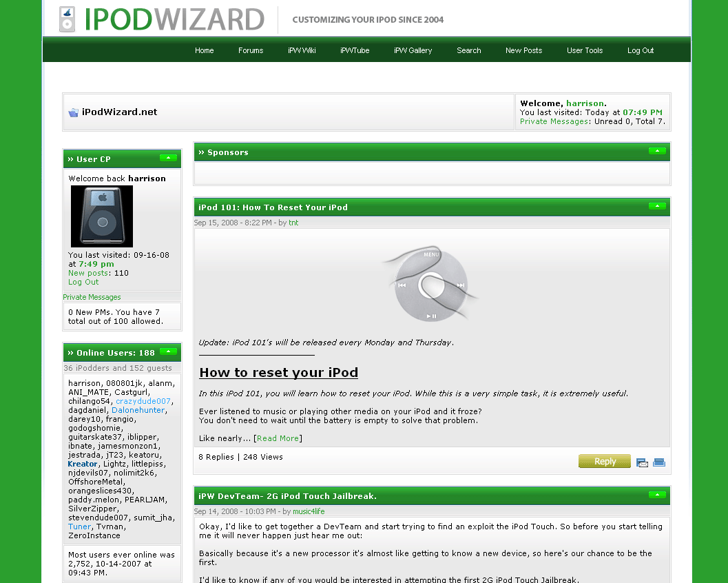The height and width of the screenshot is (583, 728).
Task: Open author tnt's profile link
Action: pyautogui.click(x=293, y=223)
